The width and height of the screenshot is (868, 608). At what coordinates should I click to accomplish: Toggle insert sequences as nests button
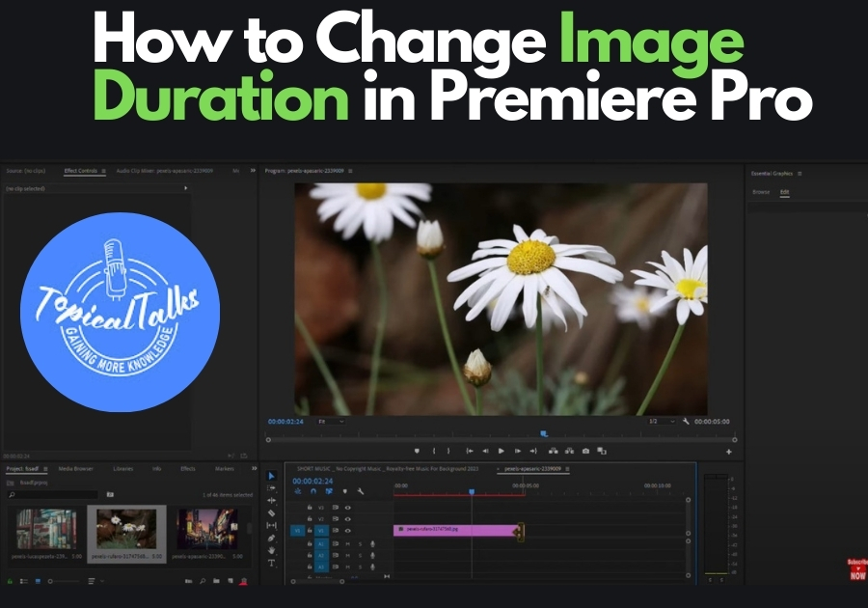pyautogui.click(x=298, y=491)
